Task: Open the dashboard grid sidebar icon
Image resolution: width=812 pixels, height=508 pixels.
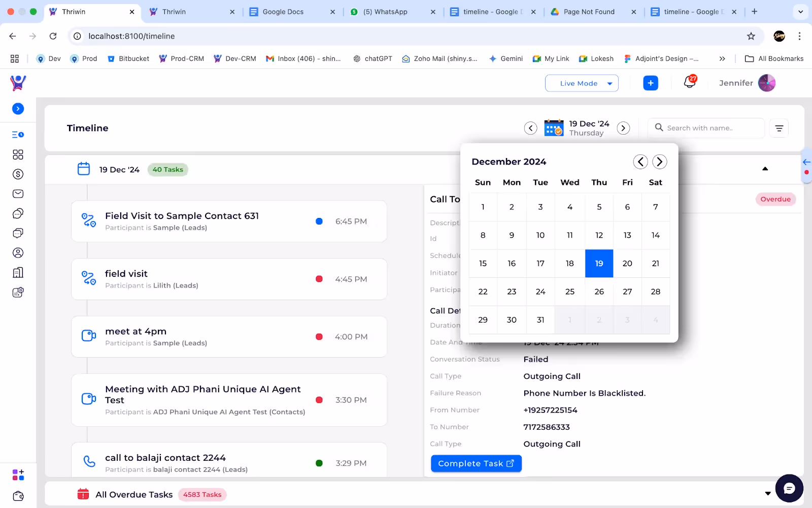Action: click(18, 154)
